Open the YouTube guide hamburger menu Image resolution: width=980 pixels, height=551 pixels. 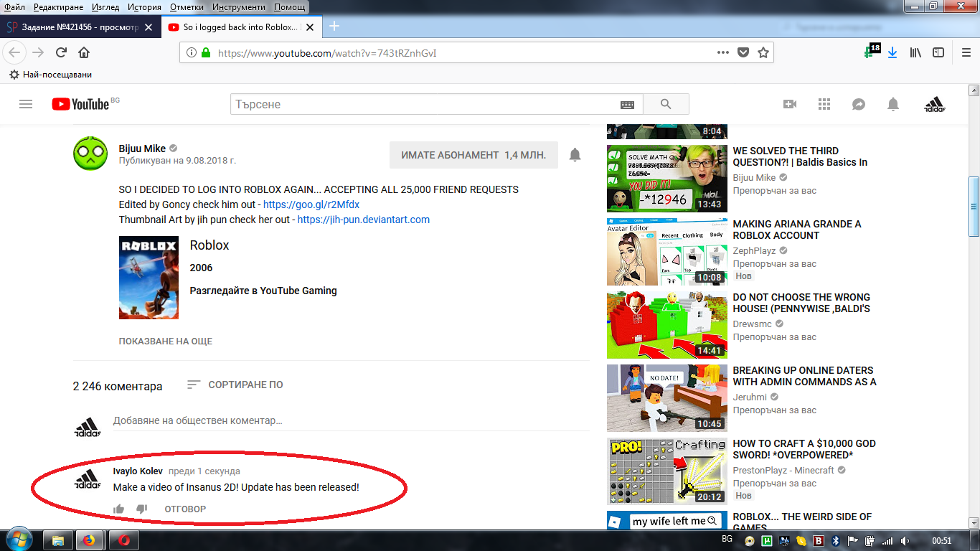tap(26, 104)
